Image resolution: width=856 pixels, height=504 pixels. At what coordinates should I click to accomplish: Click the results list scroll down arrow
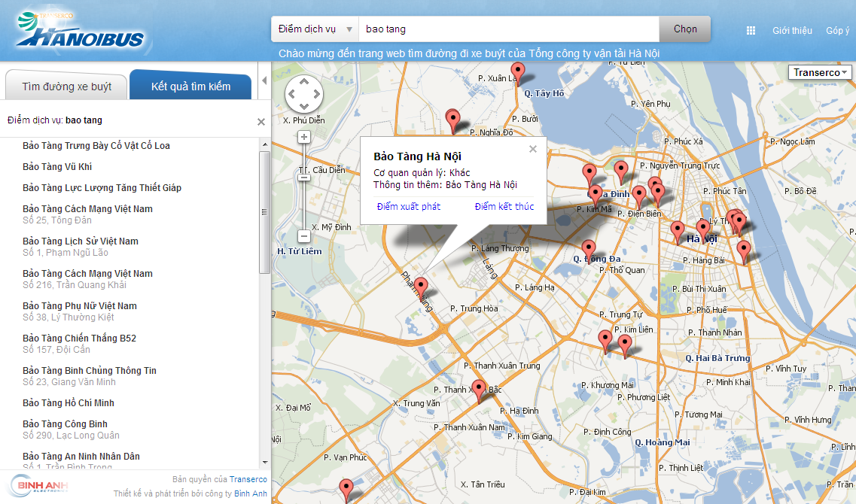click(x=265, y=463)
